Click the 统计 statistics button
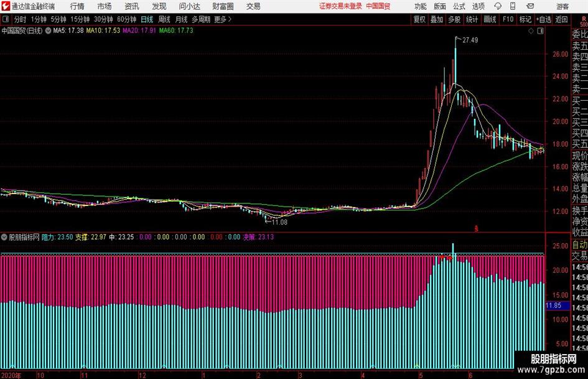 [x=472, y=19]
